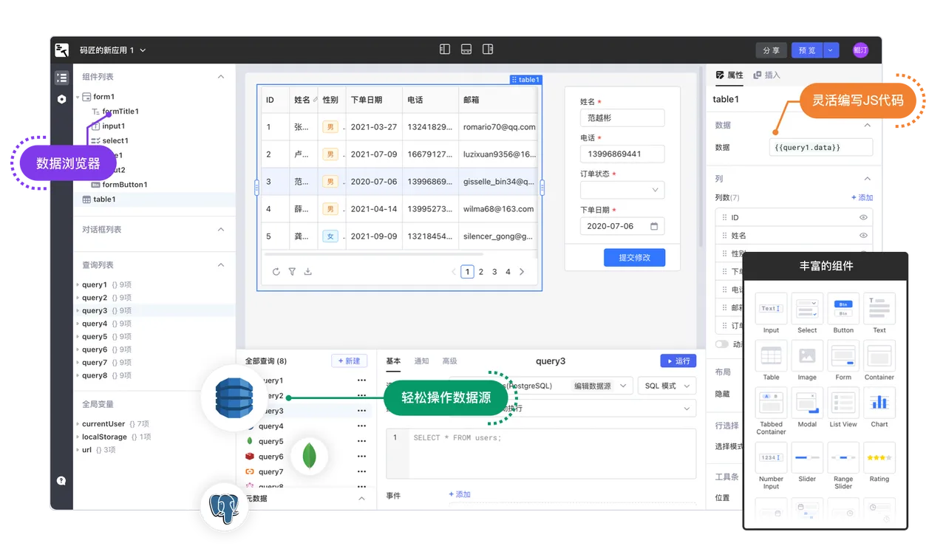Select the Image component icon
The height and width of the screenshot is (560, 946).
(807, 356)
